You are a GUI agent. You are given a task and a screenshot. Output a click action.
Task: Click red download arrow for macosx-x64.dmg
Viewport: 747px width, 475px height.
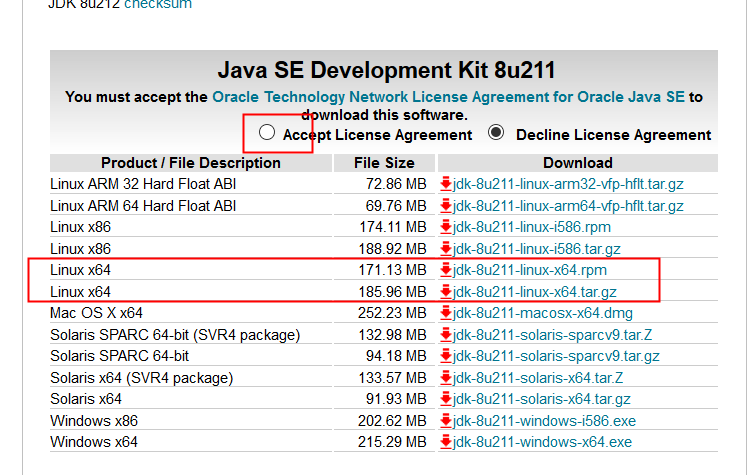(446, 313)
